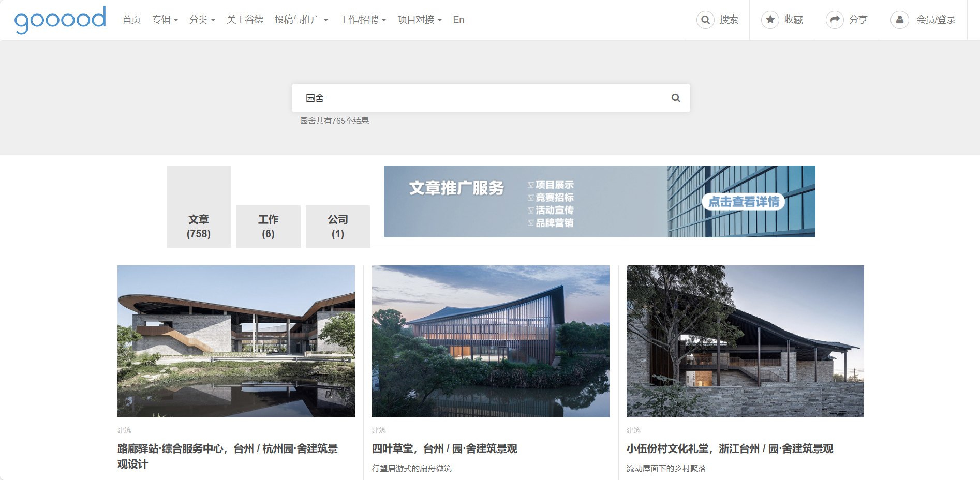Open the 投稿与推广 dropdown
This screenshot has width=980, height=480.
(301, 20)
